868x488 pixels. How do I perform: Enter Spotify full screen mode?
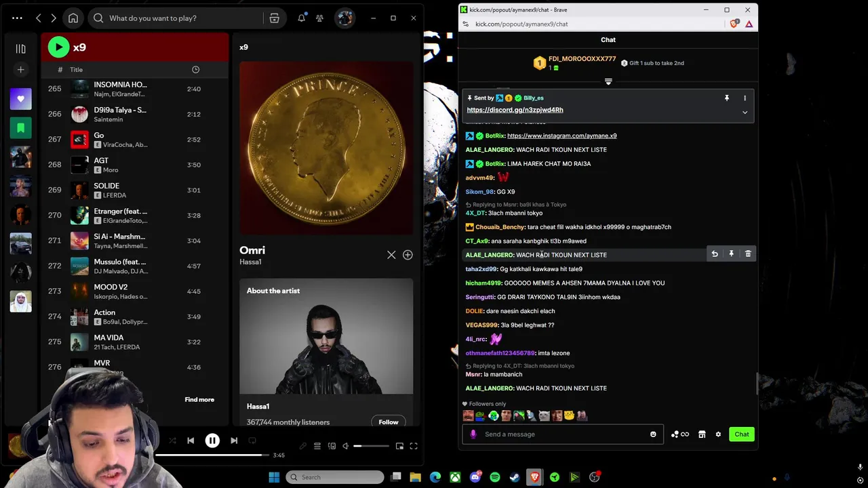tap(414, 446)
